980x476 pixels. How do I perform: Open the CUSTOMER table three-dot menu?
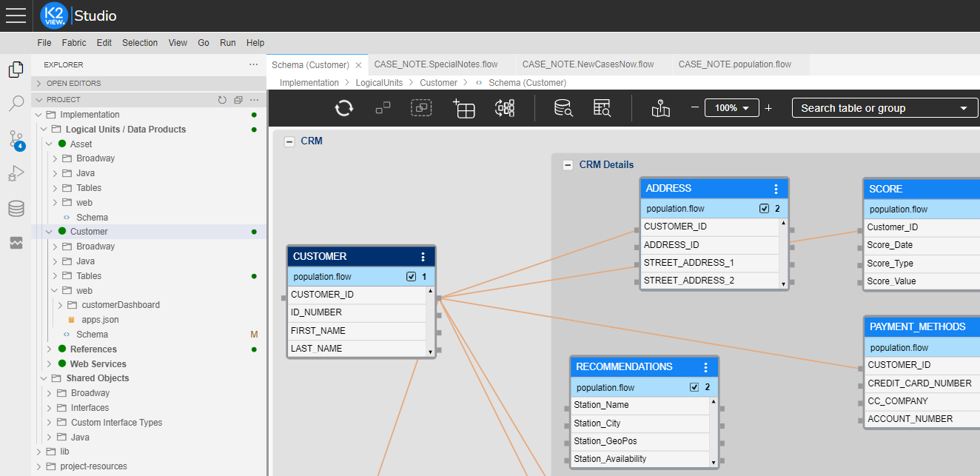coord(423,257)
